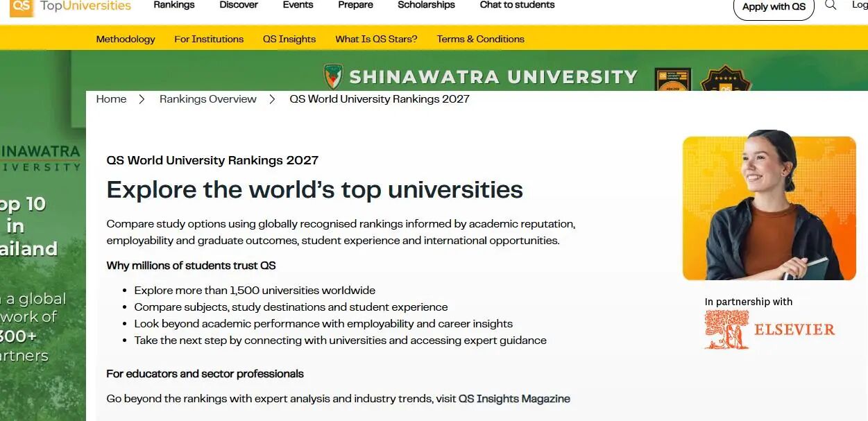Go to Home breadcrumb
This screenshot has width=868, height=421.
click(x=111, y=99)
